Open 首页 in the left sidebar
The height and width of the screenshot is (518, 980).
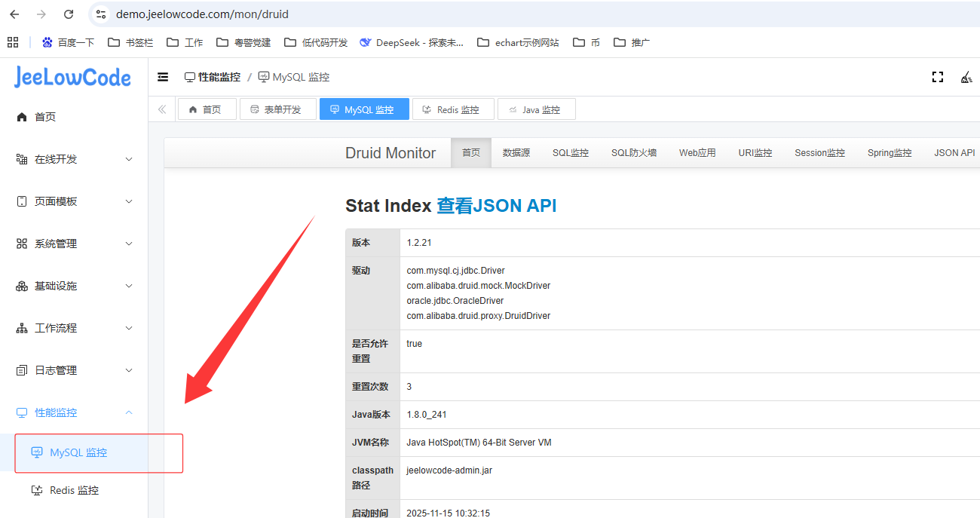45,117
